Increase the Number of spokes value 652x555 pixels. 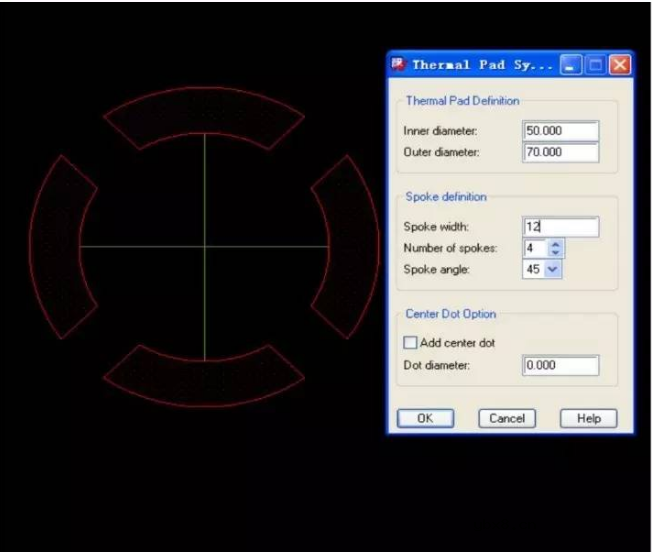pos(556,243)
